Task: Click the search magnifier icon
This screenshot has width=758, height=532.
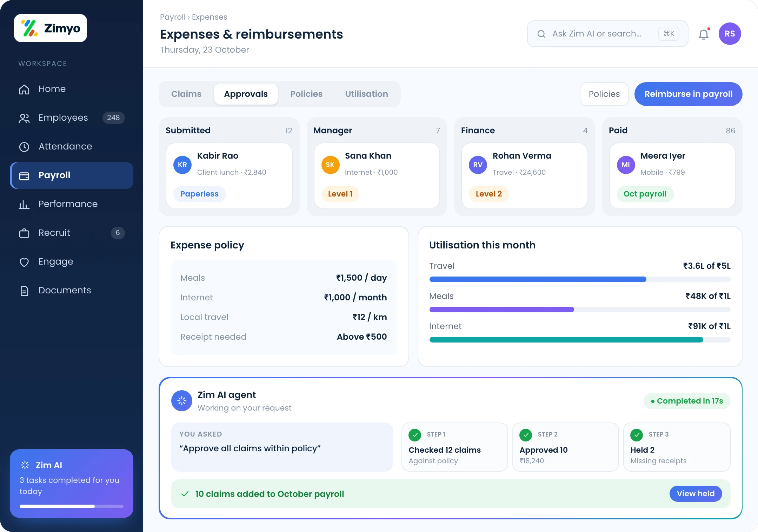Action: coord(541,34)
